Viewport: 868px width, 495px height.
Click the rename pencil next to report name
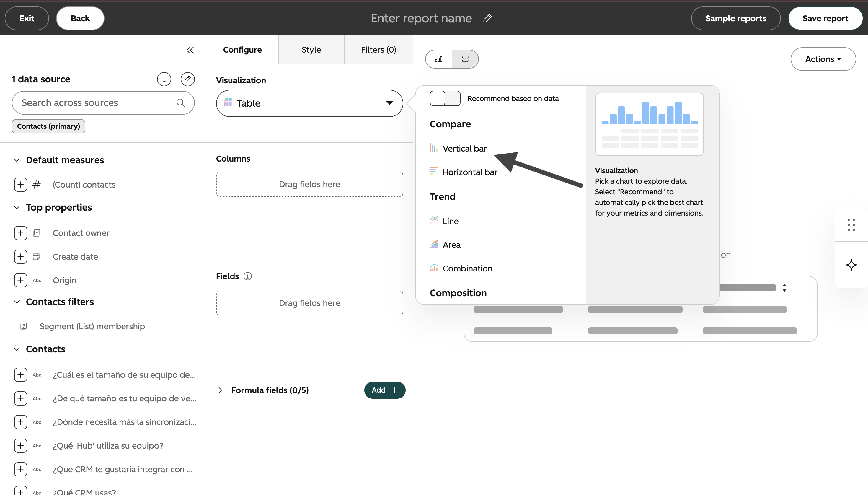487,18
